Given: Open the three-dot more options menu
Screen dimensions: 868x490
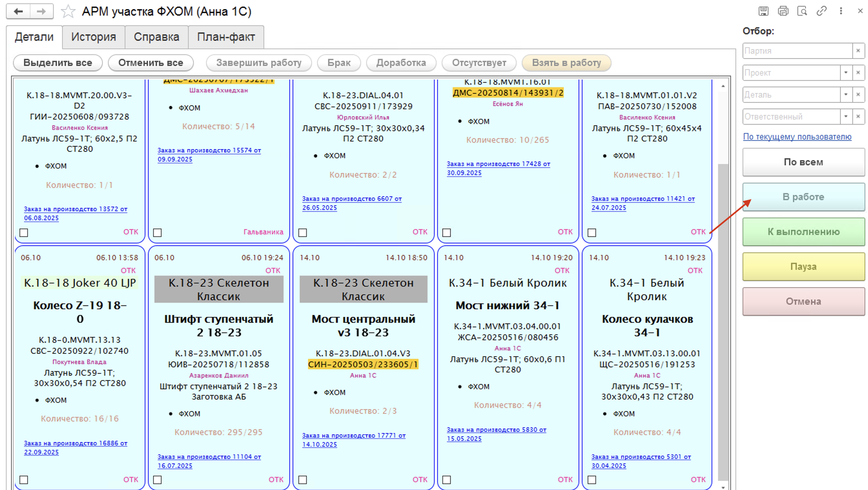Looking at the screenshot, I should click(841, 11).
